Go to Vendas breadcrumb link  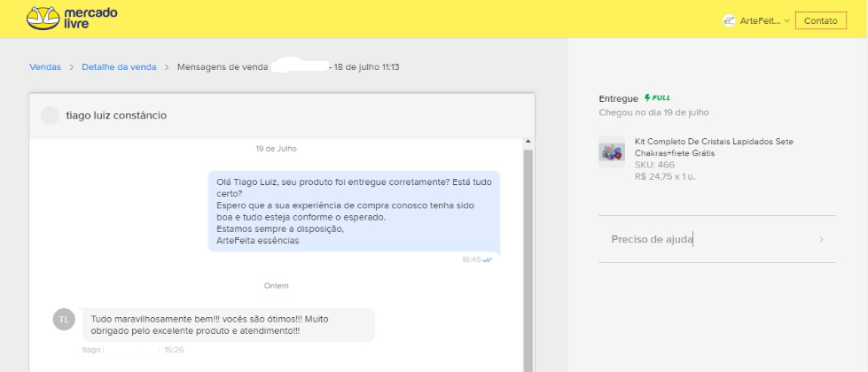pos(45,67)
